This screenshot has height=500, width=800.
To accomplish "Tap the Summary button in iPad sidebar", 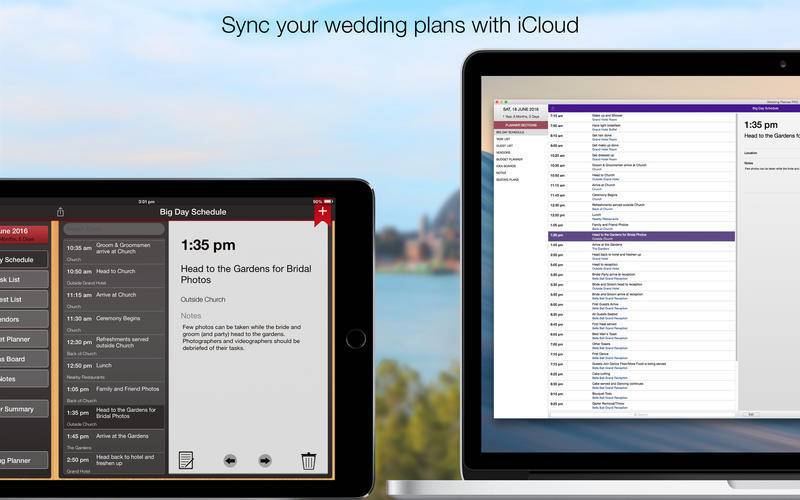I will tap(24, 409).
